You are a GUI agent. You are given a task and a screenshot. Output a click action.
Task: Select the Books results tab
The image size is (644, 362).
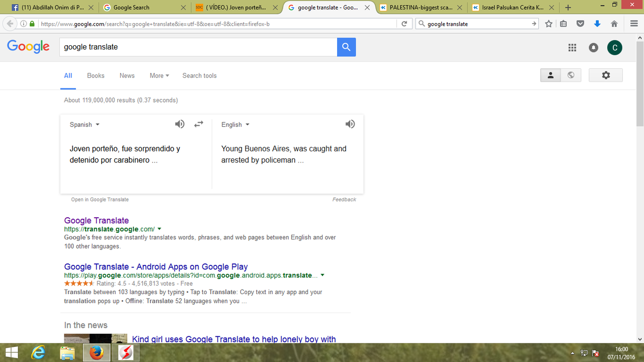(96, 75)
